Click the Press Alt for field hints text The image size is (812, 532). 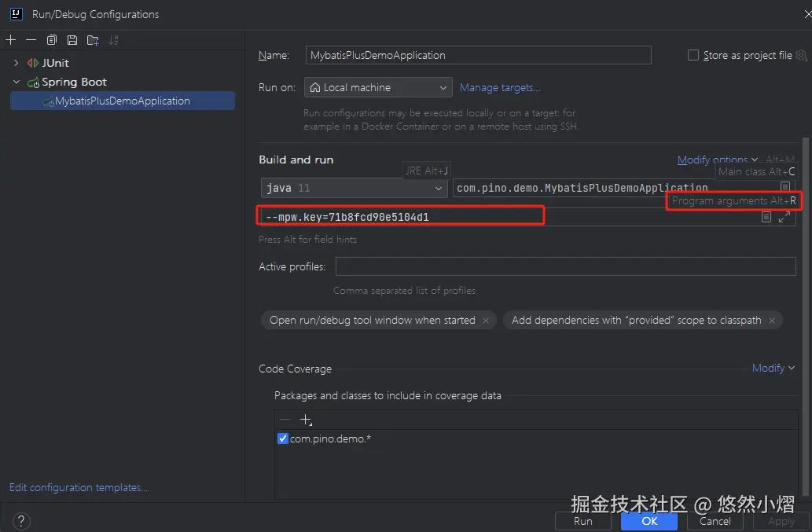tap(307, 240)
